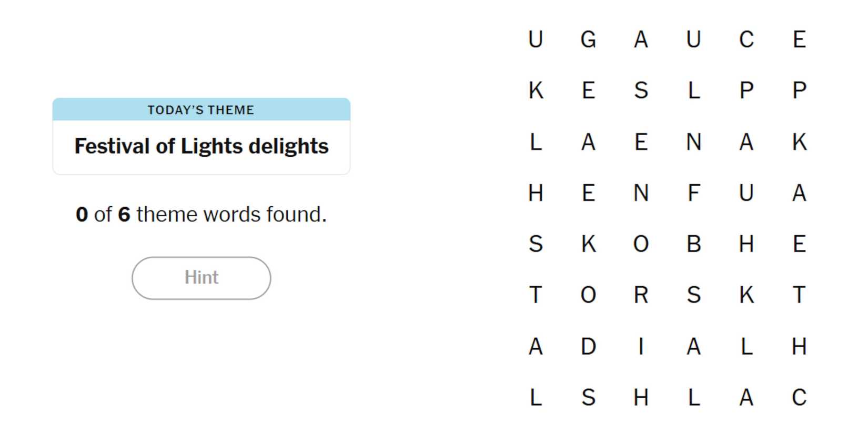Select the letter F in the grid

693,193
